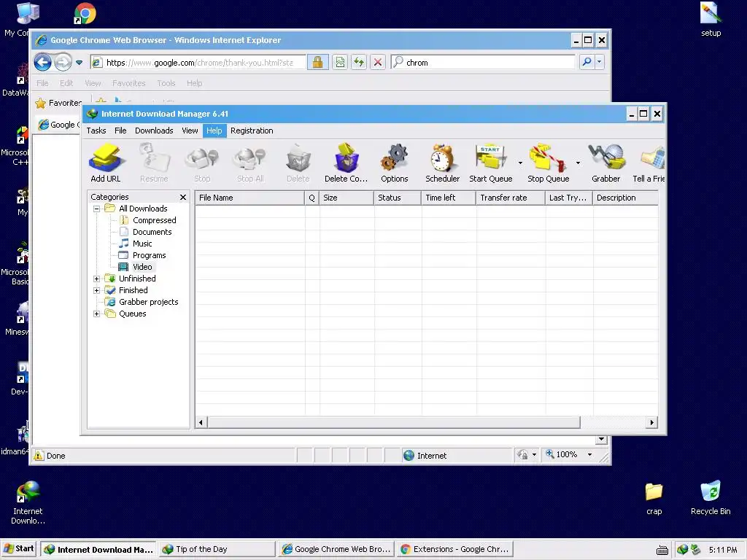Open the Options gear icon
The width and height of the screenshot is (747, 560).
pyautogui.click(x=395, y=163)
